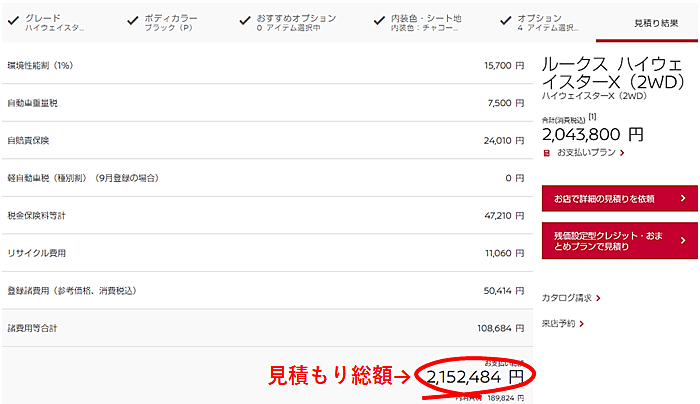Click the arrow on お店で詳細の見積りを依頼 button
Viewport: 700px width, 404px height.
(682, 198)
